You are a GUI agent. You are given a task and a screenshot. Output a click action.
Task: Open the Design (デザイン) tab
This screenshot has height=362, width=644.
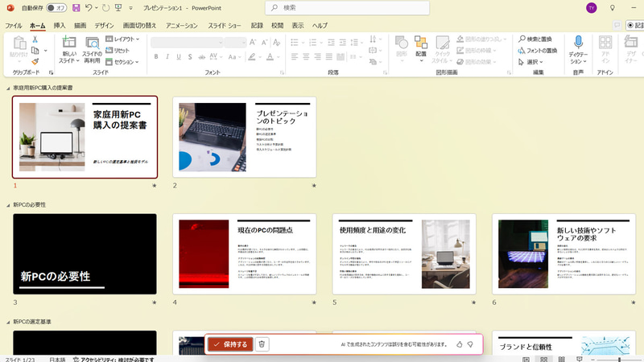point(104,26)
